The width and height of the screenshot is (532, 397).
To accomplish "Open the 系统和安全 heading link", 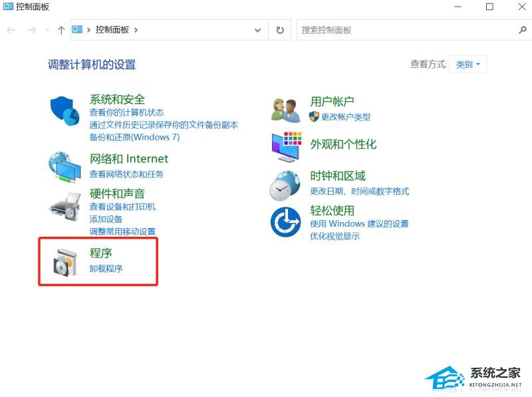I will coord(118,99).
